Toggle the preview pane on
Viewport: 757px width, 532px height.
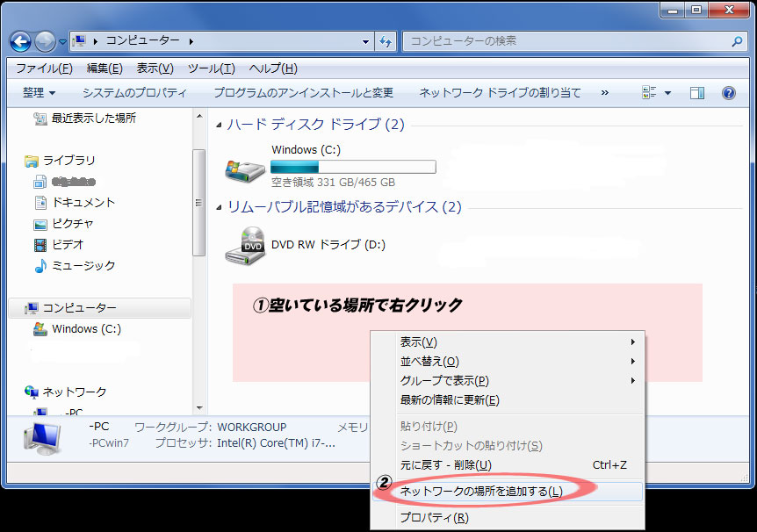pos(696,91)
